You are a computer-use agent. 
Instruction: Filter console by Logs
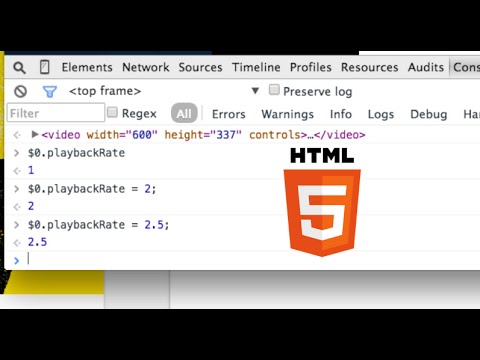point(381,114)
